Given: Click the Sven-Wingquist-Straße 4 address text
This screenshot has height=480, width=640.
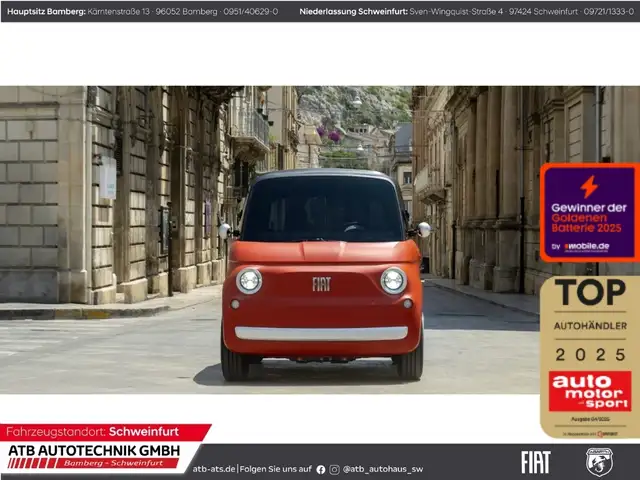Looking at the screenshot, I should [x=456, y=11].
